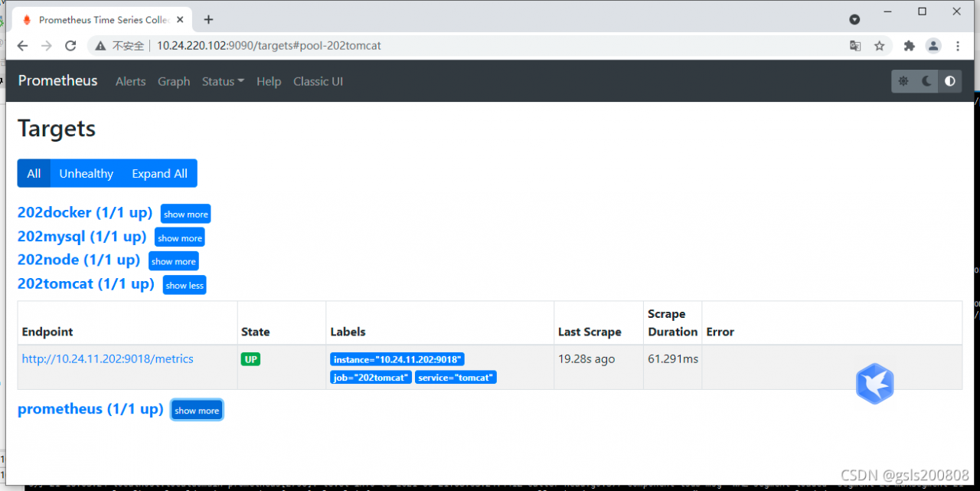This screenshot has height=491, width=980.
Task: Click the not-secure warning triangle icon
Action: [x=102, y=46]
